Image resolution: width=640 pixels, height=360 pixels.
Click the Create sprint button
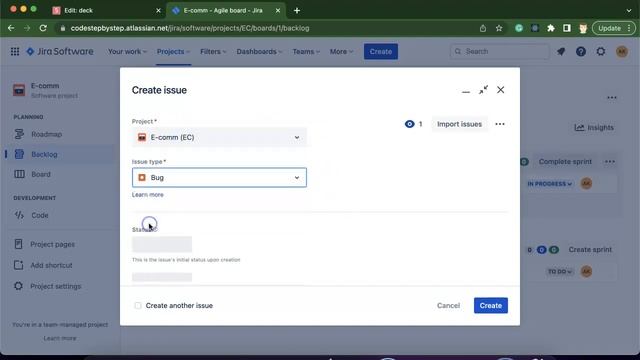click(x=590, y=249)
